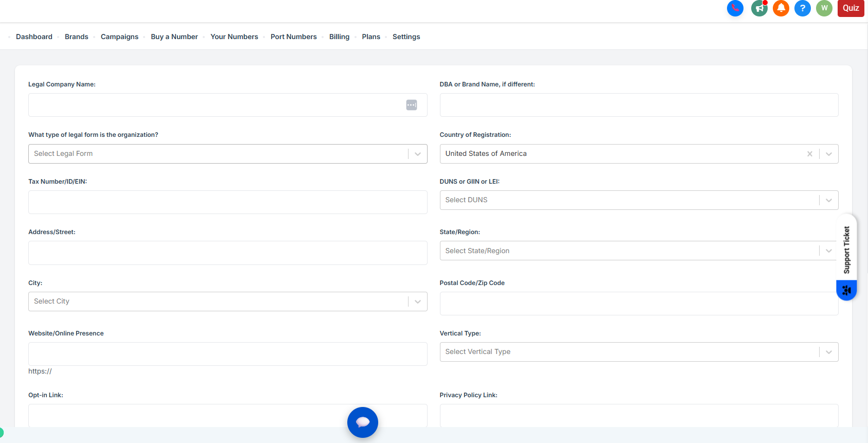This screenshot has height=443, width=868.
Task: Go to the Campaigns menu item
Action: 119,37
